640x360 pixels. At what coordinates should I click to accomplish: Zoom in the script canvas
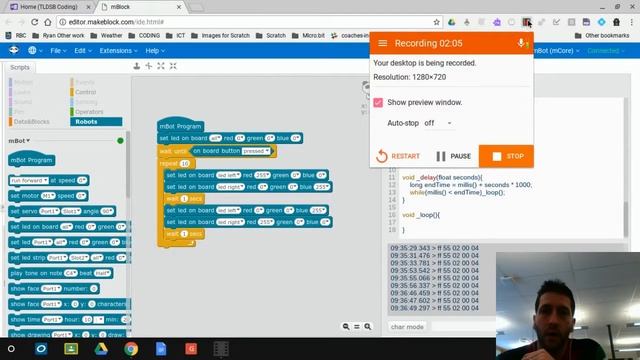pyautogui.click(x=368, y=327)
